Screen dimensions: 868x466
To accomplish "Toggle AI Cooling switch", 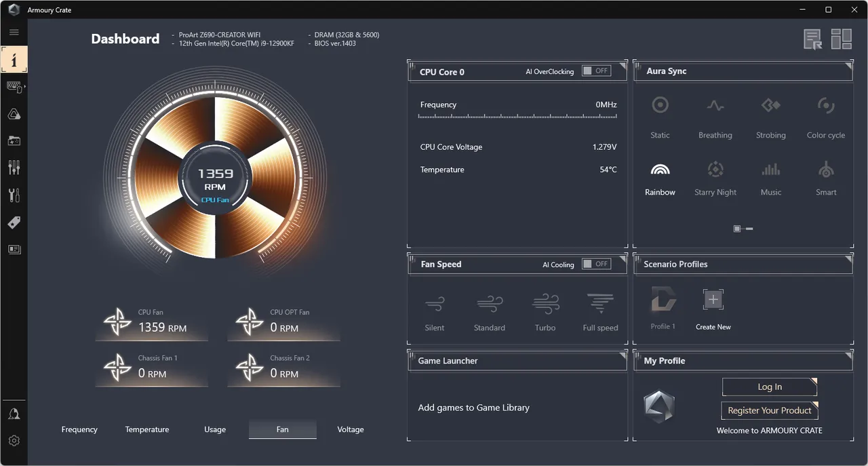I will (597, 265).
